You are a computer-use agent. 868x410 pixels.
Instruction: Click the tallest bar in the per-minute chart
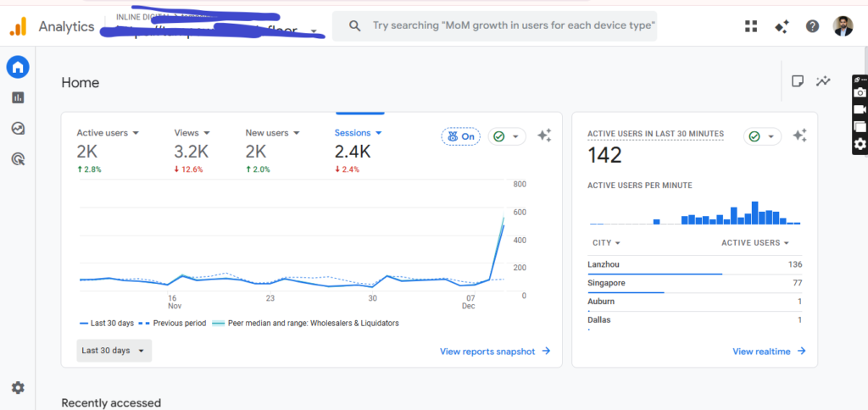point(754,213)
